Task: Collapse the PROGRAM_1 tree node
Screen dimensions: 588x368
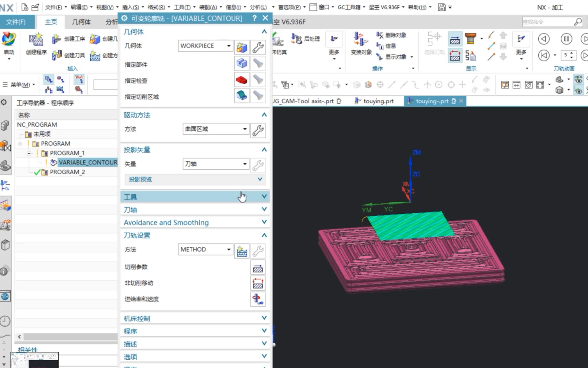Action: 29,153
